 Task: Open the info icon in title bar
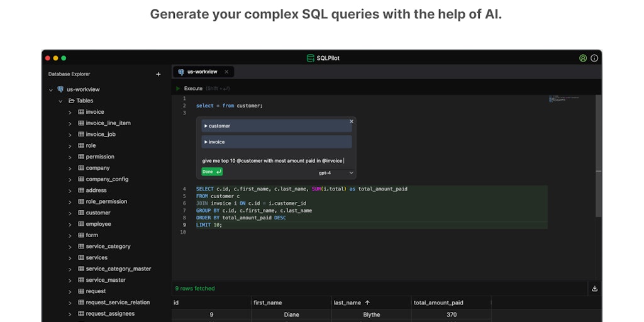(594, 58)
